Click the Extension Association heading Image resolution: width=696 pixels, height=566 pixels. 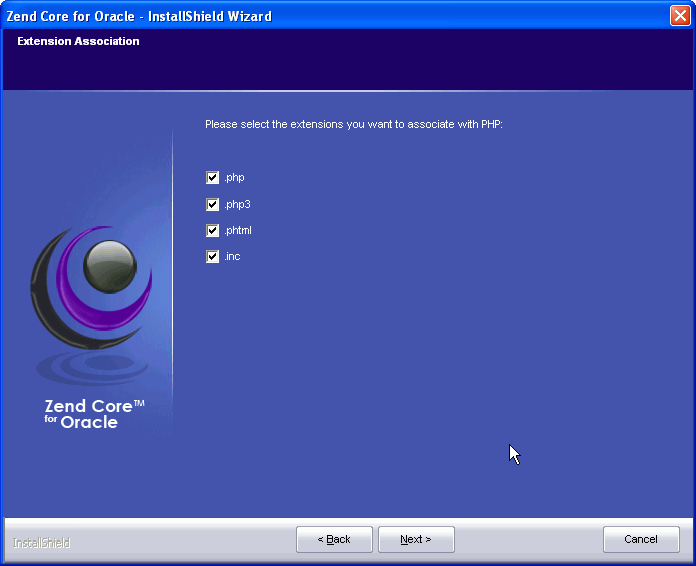point(78,42)
